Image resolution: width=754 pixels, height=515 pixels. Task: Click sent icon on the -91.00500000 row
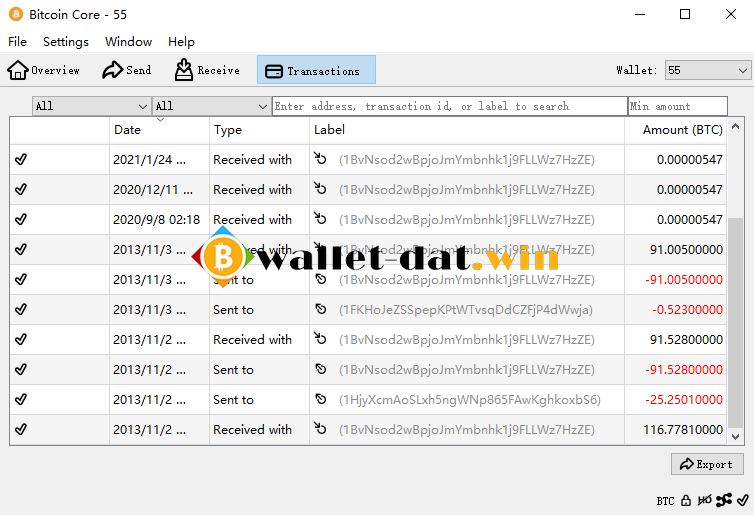321,279
